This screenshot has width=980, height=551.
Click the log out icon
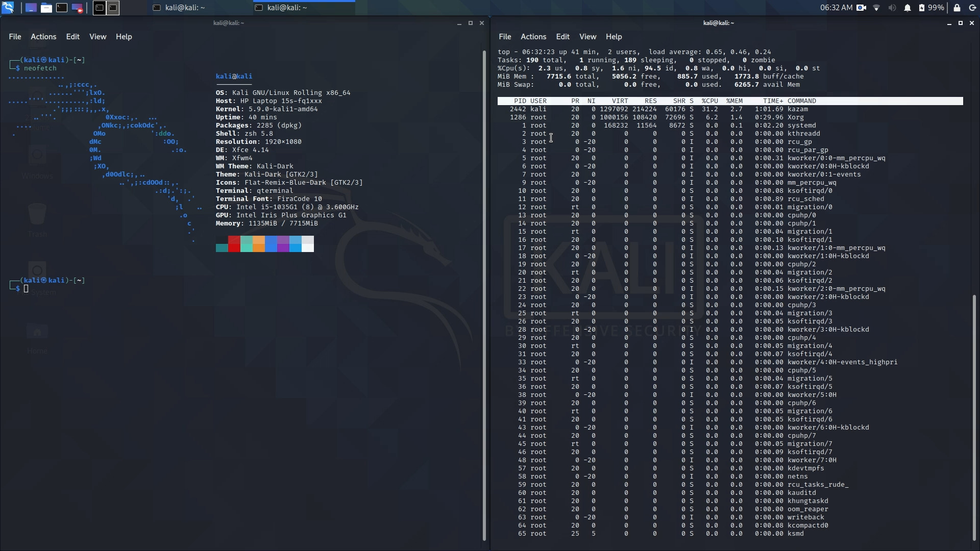coord(972,8)
